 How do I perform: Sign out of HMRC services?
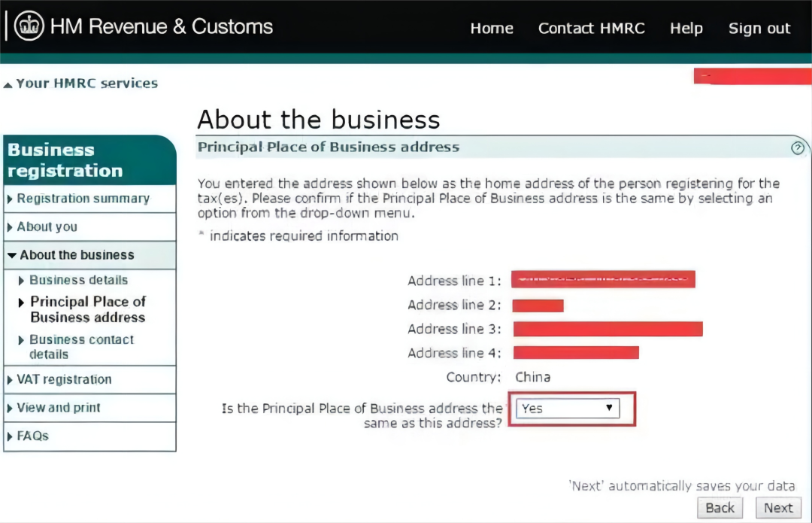(759, 28)
